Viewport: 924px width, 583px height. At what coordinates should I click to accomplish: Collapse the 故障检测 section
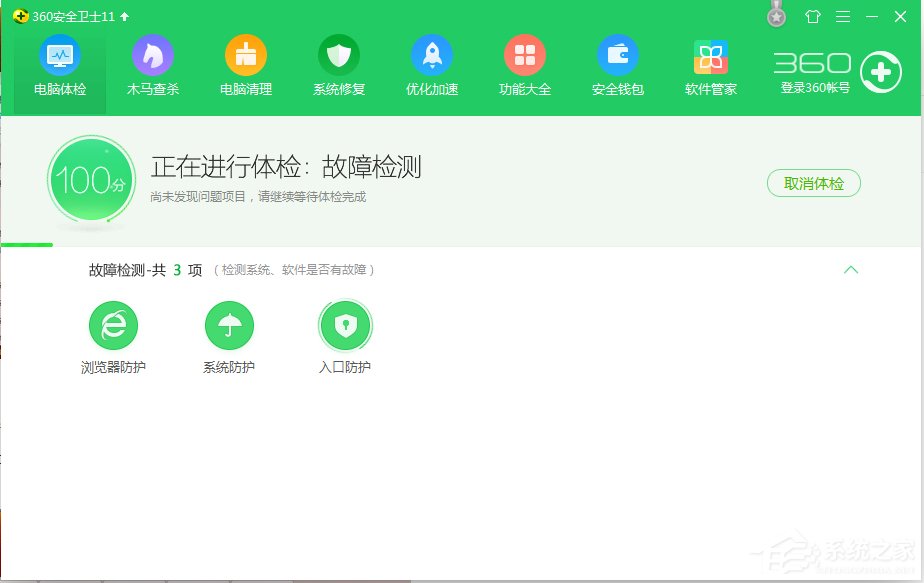(851, 270)
